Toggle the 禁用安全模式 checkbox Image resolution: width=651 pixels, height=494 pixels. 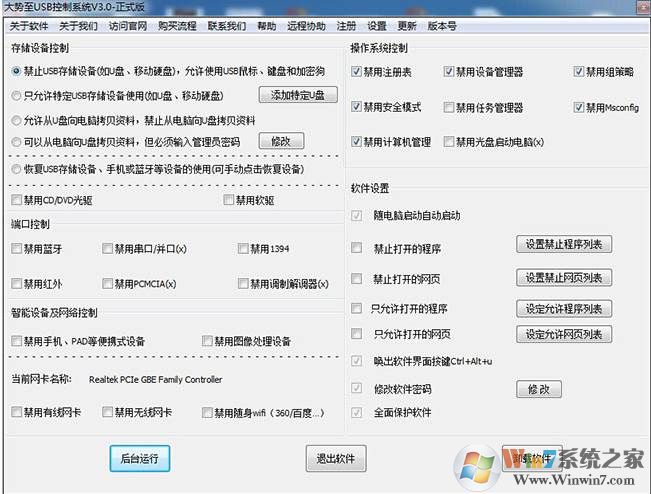[356, 107]
